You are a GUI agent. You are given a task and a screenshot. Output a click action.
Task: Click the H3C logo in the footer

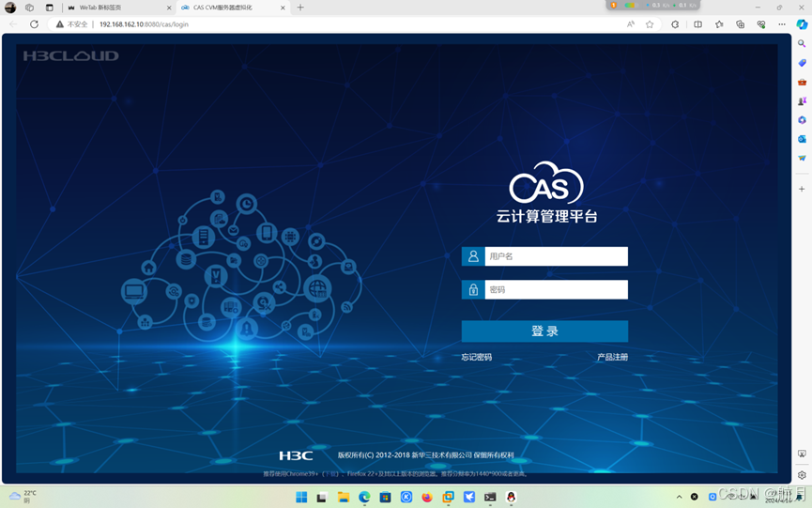(x=296, y=455)
